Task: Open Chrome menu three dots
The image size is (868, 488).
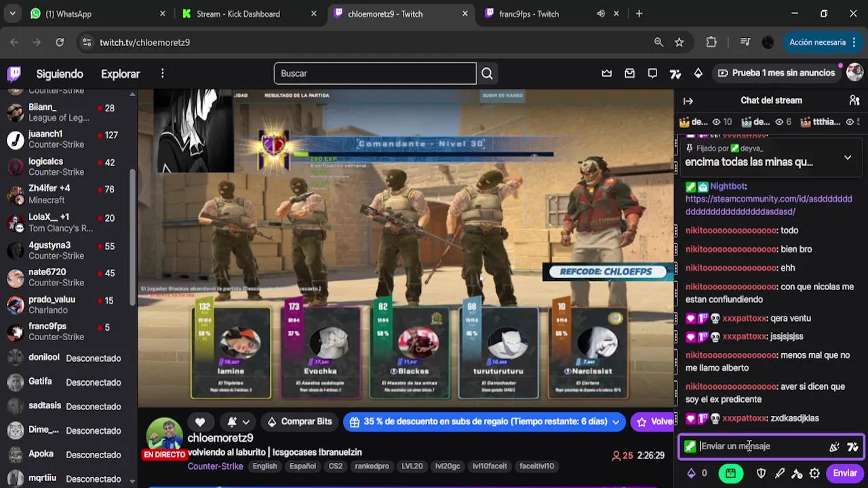Action: pyautogui.click(x=854, y=42)
